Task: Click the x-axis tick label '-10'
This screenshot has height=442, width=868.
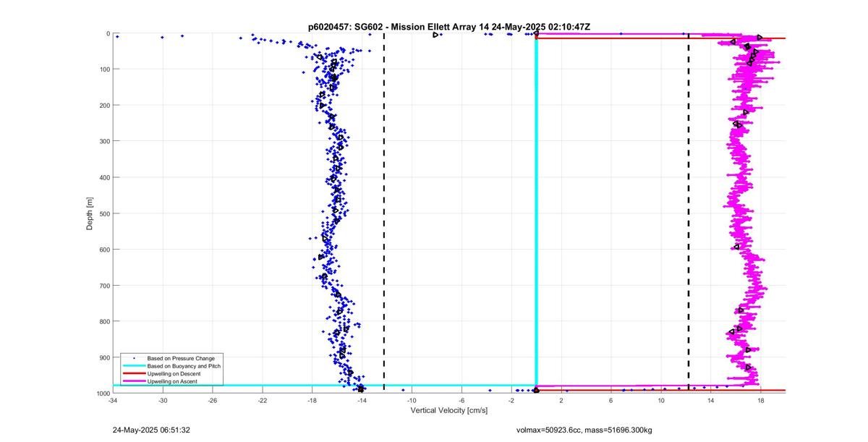Action: pyautogui.click(x=412, y=400)
